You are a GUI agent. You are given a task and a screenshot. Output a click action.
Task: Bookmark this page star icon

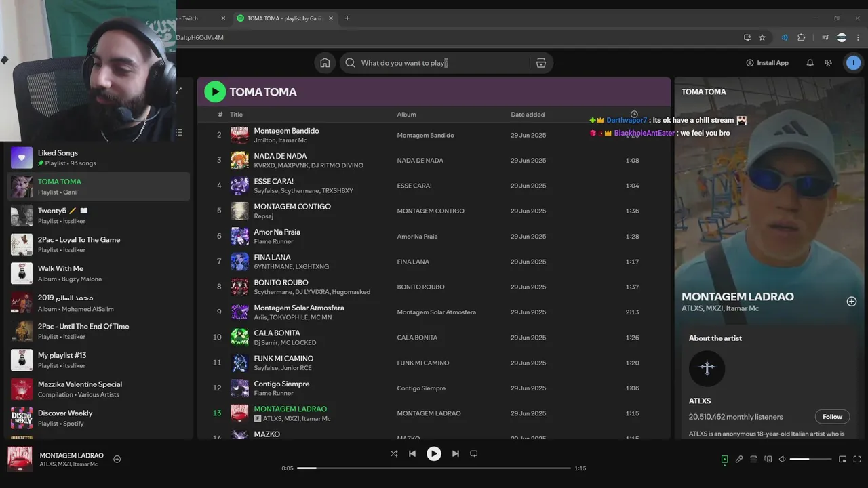[762, 37]
